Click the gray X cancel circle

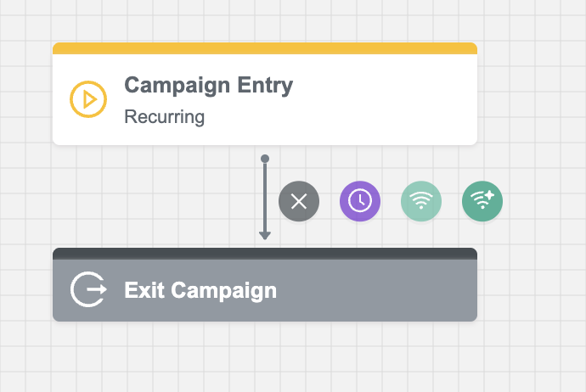[x=299, y=201]
